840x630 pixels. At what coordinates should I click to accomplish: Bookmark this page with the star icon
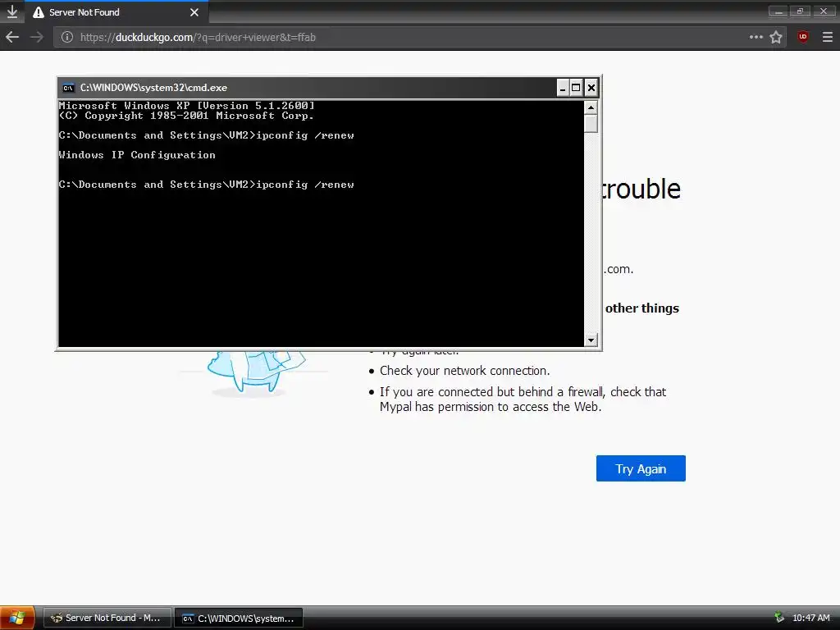[x=776, y=37]
